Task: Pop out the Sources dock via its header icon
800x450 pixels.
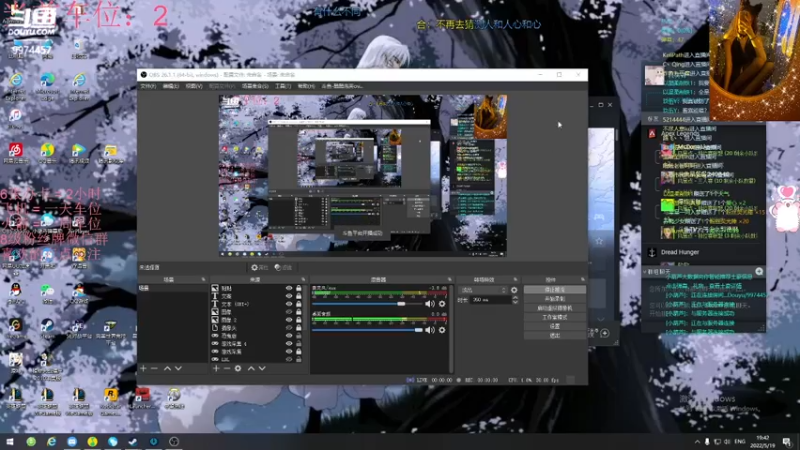Action: 304,280
